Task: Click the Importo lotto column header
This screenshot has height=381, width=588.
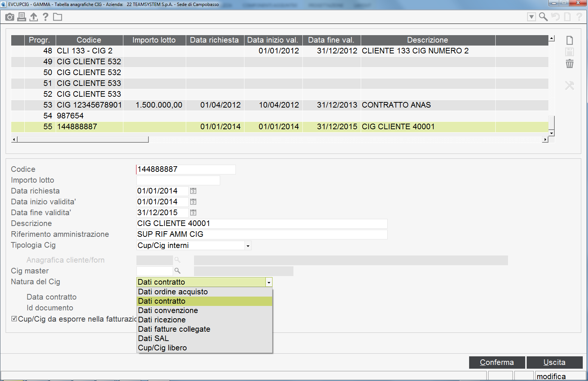Action: (x=154, y=40)
